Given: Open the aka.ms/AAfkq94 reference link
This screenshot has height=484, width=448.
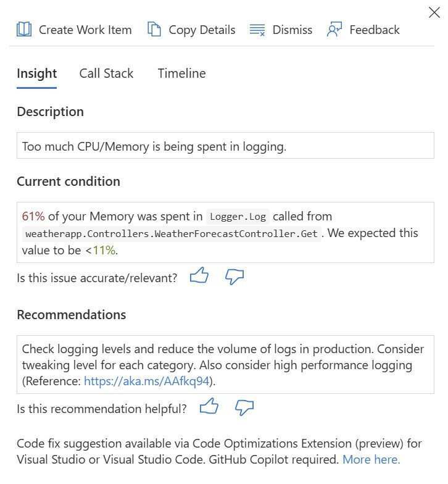Looking at the screenshot, I should click(x=147, y=381).
